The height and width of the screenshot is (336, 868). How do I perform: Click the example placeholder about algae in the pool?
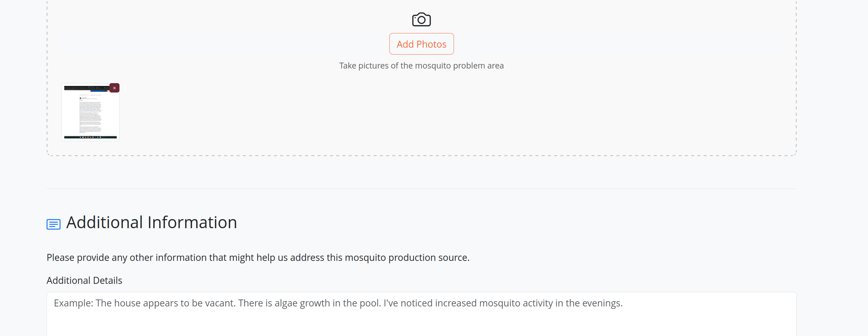(338, 303)
